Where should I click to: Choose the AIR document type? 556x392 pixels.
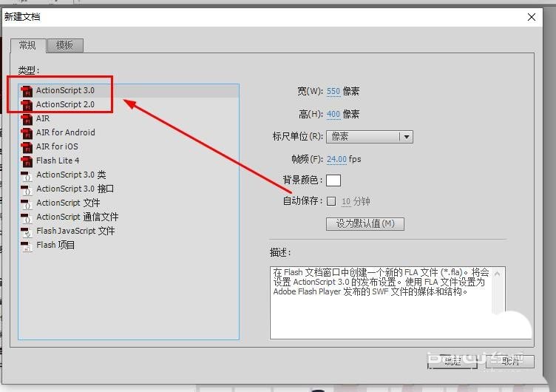[x=129, y=118]
